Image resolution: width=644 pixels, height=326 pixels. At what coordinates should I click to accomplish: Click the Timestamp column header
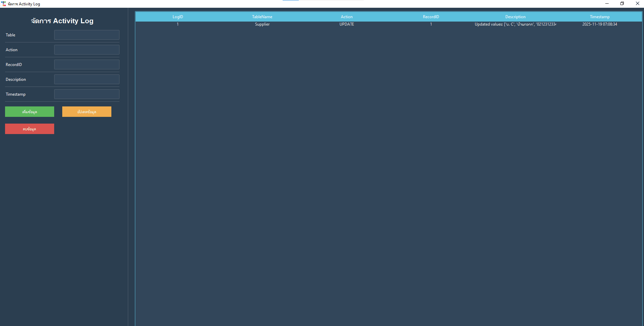tap(600, 17)
